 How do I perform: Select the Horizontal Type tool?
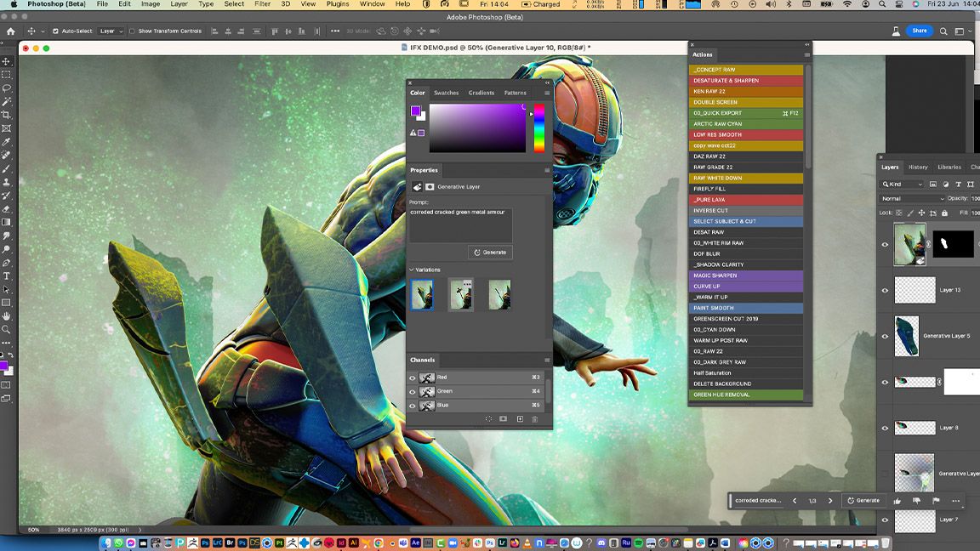[6, 276]
